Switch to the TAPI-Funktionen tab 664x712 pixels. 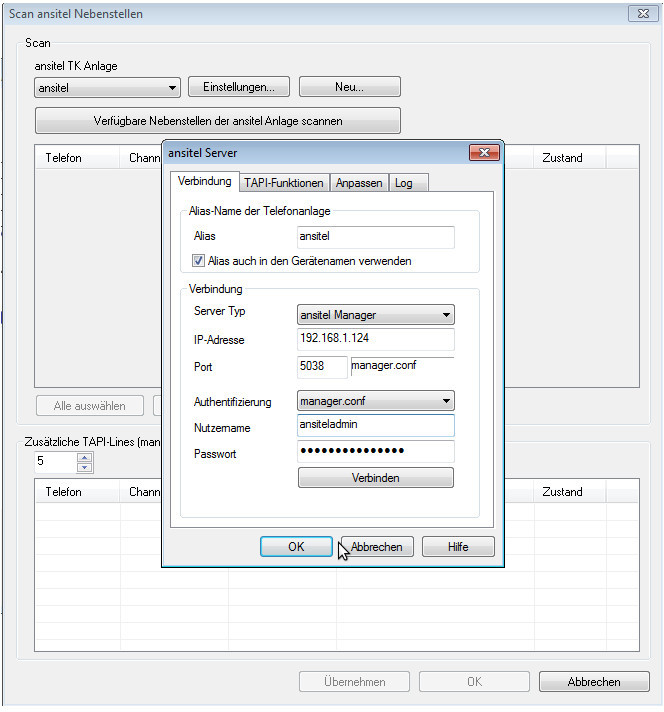[x=284, y=183]
